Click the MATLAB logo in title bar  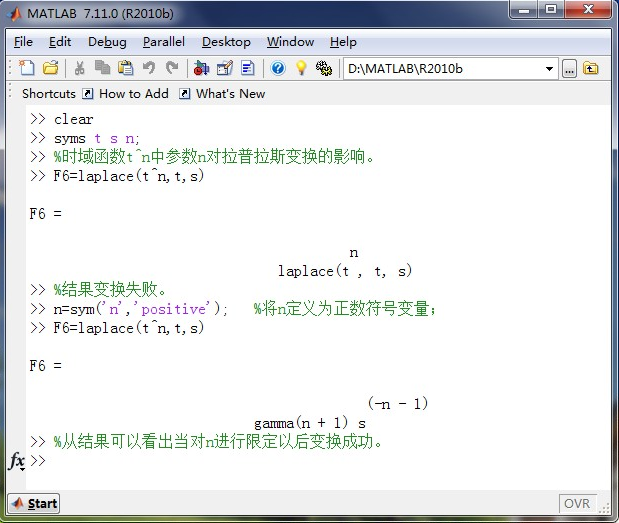(x=15, y=14)
